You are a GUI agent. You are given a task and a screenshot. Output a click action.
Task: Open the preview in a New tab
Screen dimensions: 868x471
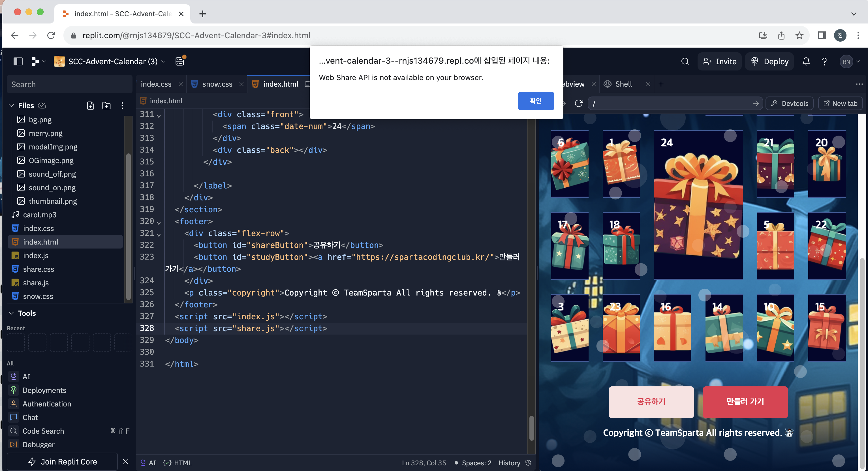point(840,103)
